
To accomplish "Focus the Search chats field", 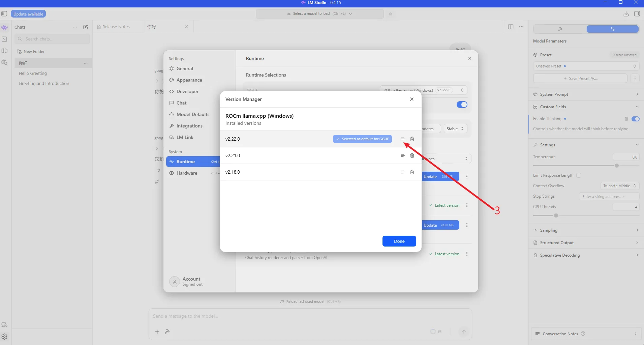I will point(52,39).
